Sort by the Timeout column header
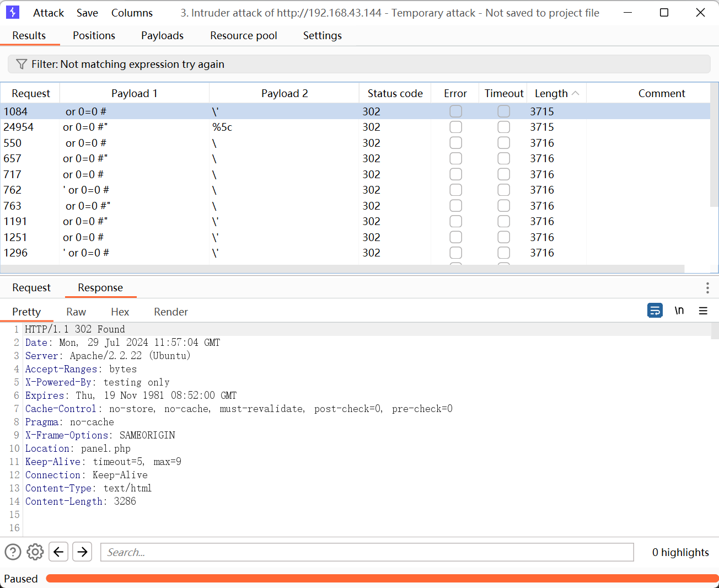 pos(504,93)
